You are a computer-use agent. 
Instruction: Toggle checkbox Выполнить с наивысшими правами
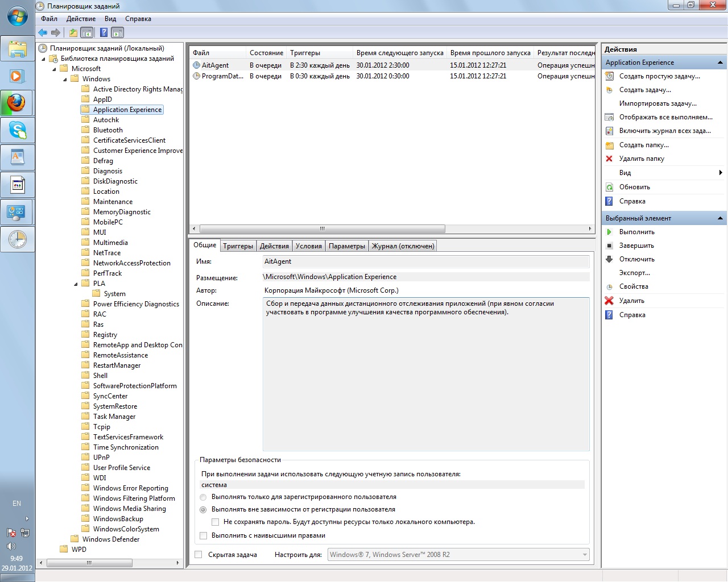click(203, 535)
